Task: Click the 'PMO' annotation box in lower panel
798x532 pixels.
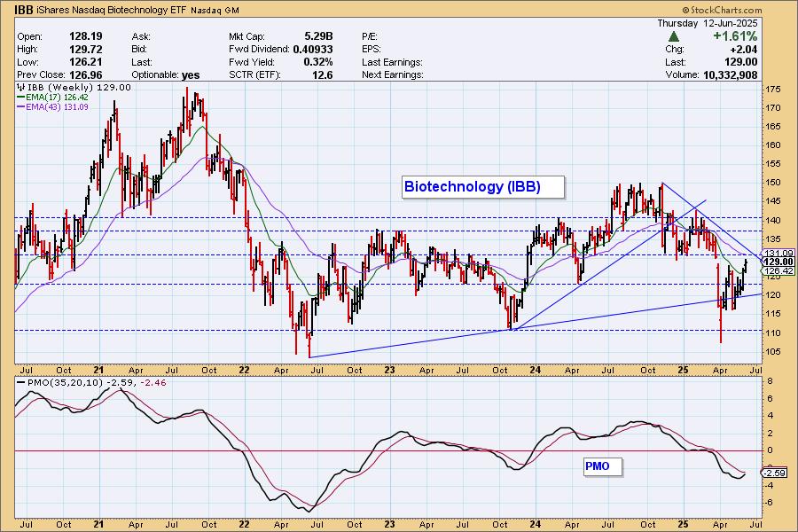Action: (603, 466)
